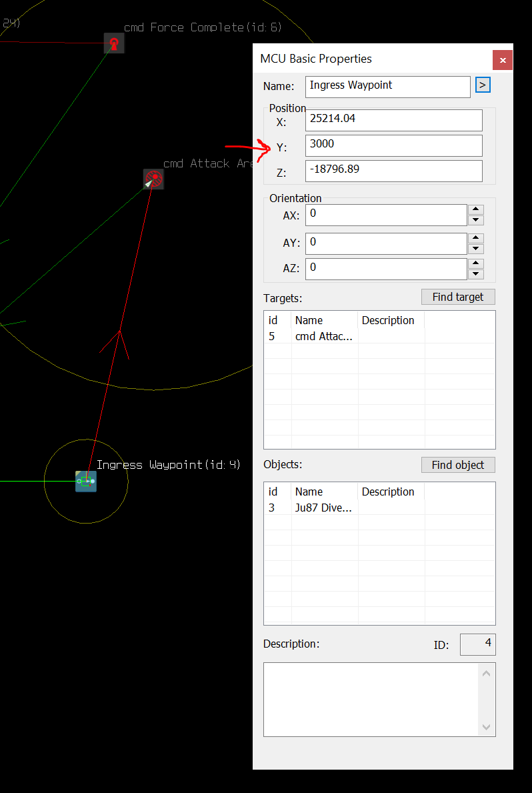The image size is (532, 793).
Task: Edit the Position Y value 3000
Action: pos(394,145)
